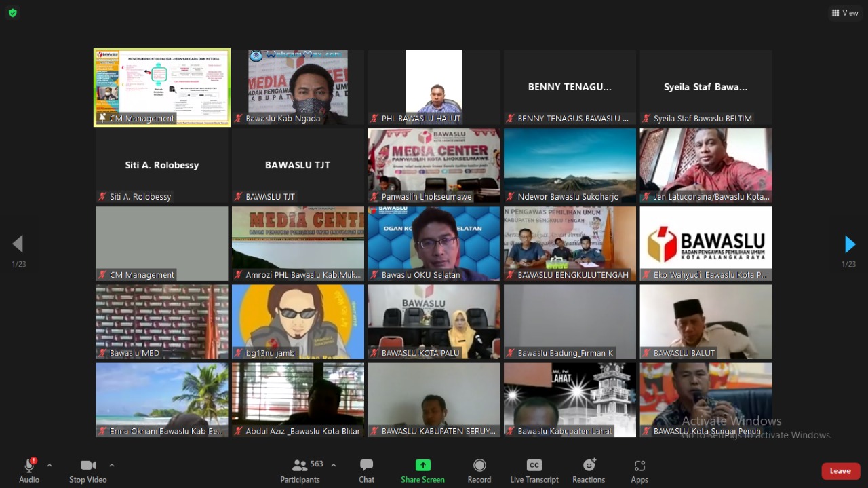
Task: Click green Share Screen button
Action: coord(422,471)
